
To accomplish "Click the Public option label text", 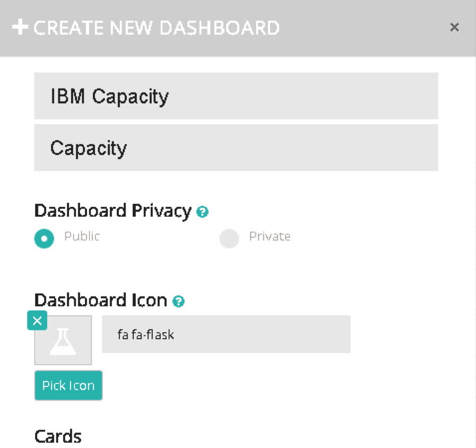I will [x=82, y=236].
